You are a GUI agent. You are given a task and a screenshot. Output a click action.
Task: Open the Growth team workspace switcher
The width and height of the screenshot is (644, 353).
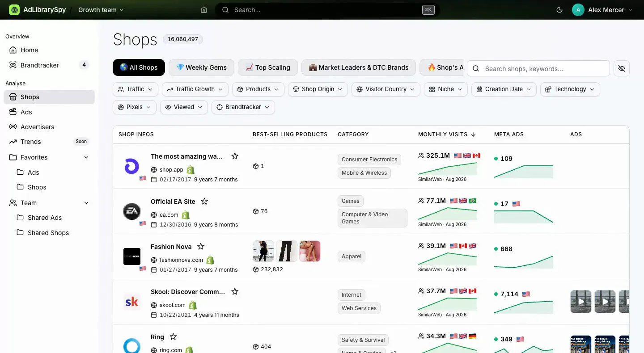click(101, 10)
